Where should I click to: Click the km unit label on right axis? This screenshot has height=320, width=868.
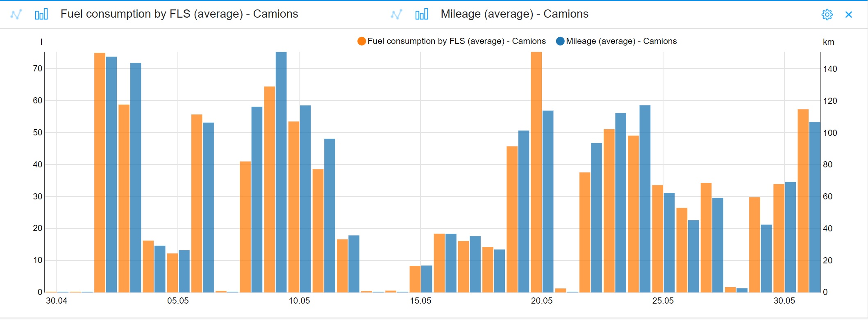pyautogui.click(x=828, y=42)
